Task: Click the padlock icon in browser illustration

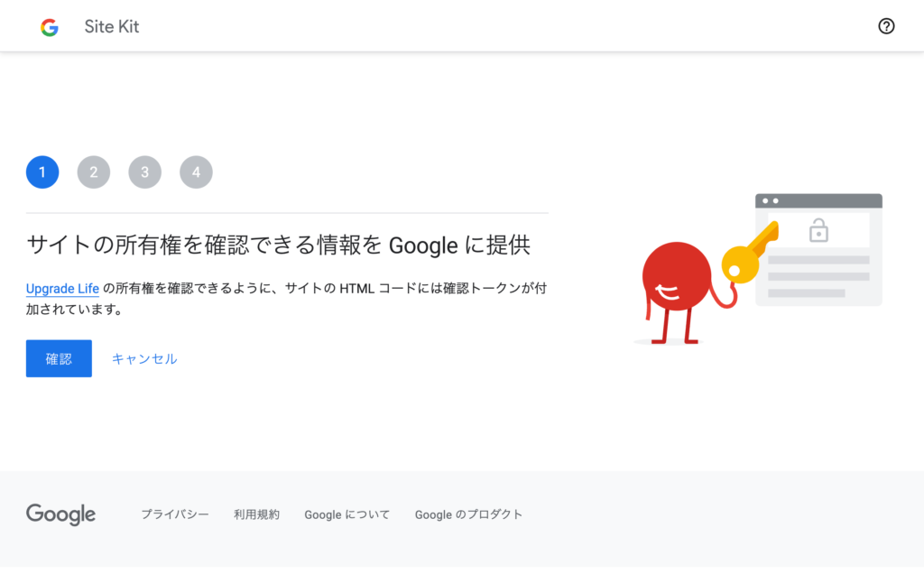Action: tap(818, 230)
